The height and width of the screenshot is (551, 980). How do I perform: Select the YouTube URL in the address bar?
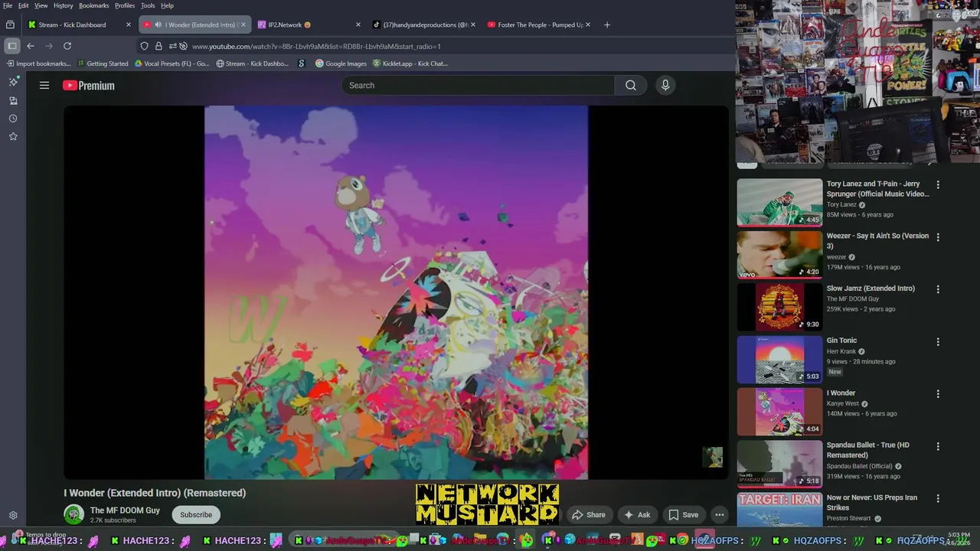[316, 46]
